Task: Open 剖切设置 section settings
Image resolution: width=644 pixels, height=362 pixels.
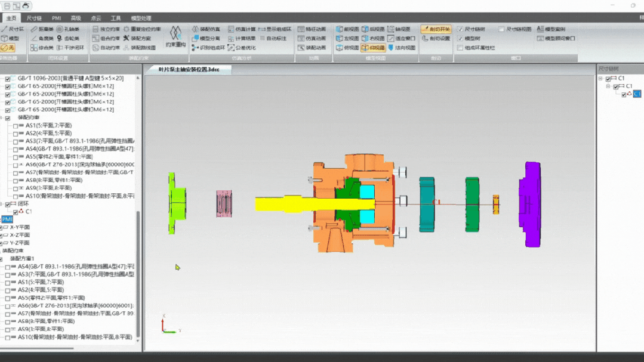Action: click(x=436, y=38)
